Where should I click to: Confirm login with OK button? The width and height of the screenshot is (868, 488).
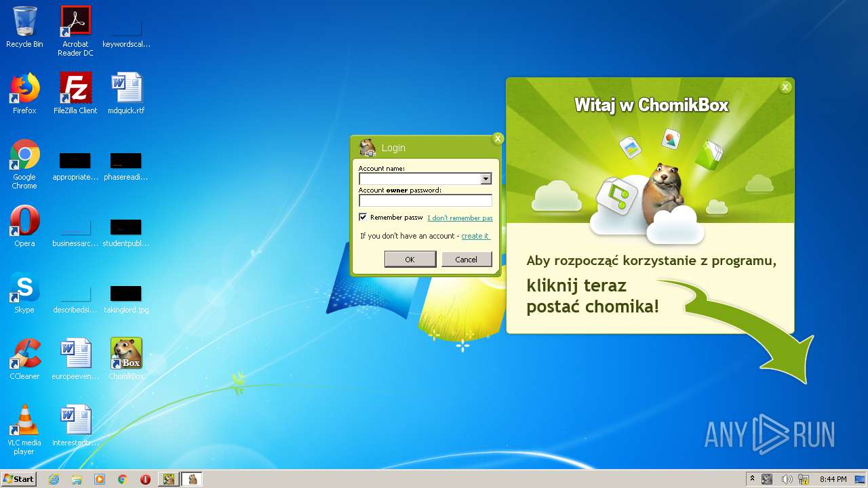click(x=410, y=259)
